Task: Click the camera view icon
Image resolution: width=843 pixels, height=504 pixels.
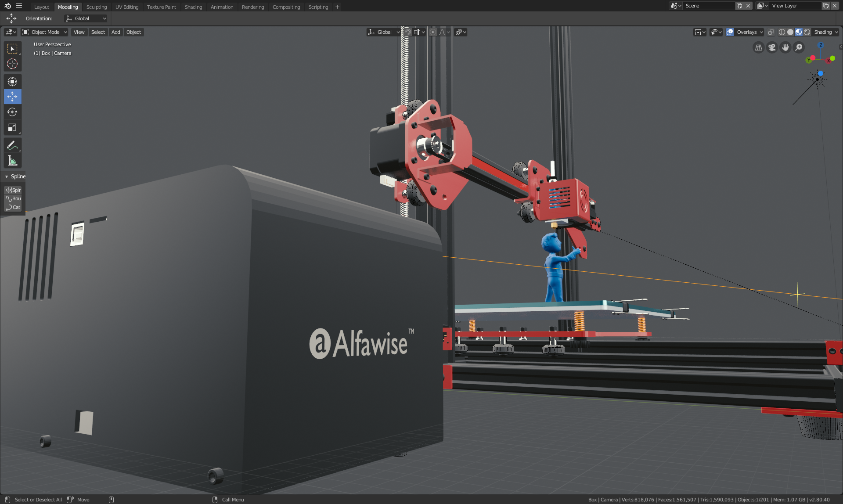Action: (x=772, y=47)
